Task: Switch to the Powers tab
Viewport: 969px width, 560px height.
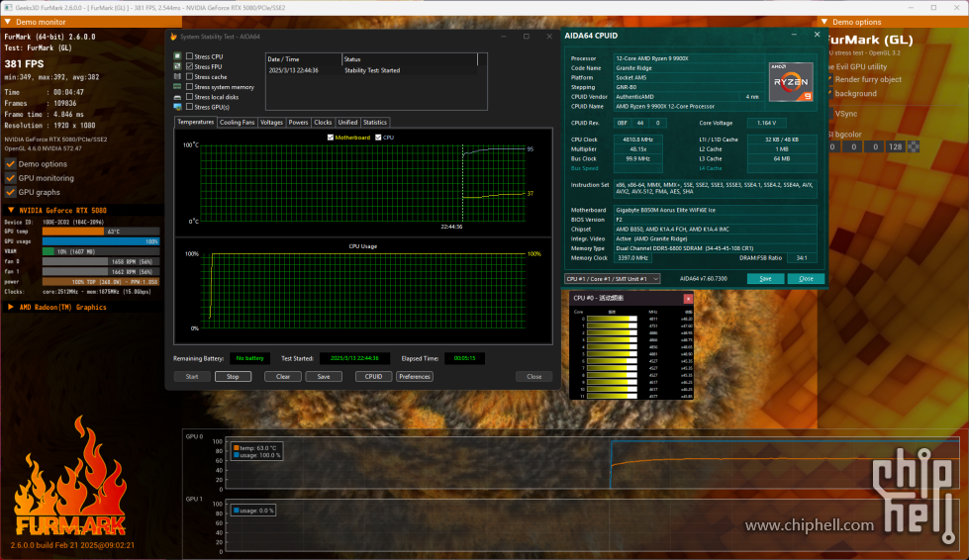Action: tap(298, 123)
